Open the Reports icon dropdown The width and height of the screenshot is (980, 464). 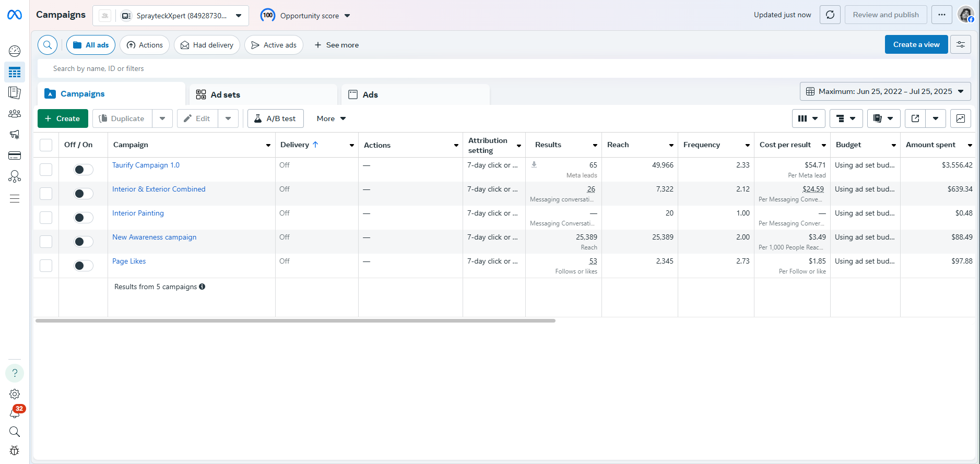tap(883, 118)
